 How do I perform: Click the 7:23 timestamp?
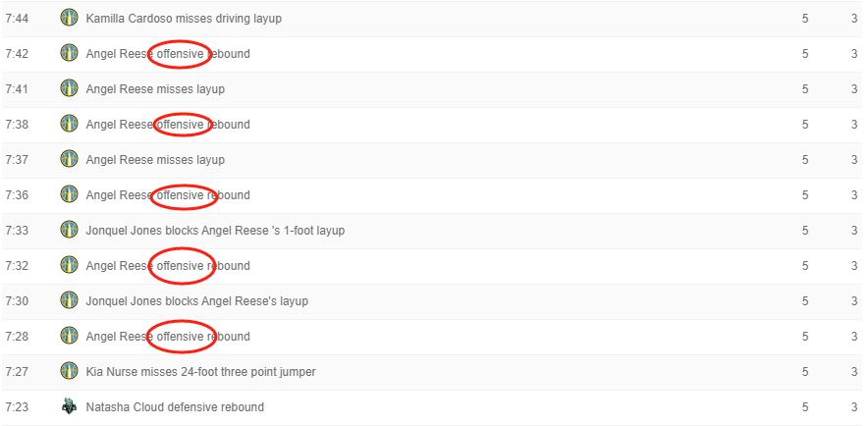(17, 407)
